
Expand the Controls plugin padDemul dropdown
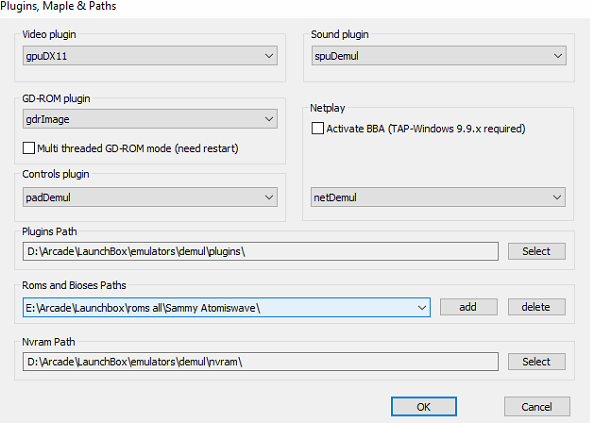(150, 197)
